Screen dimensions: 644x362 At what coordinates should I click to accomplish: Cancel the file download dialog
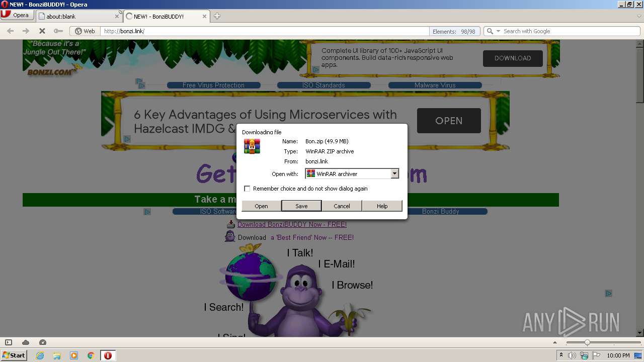coord(342,206)
